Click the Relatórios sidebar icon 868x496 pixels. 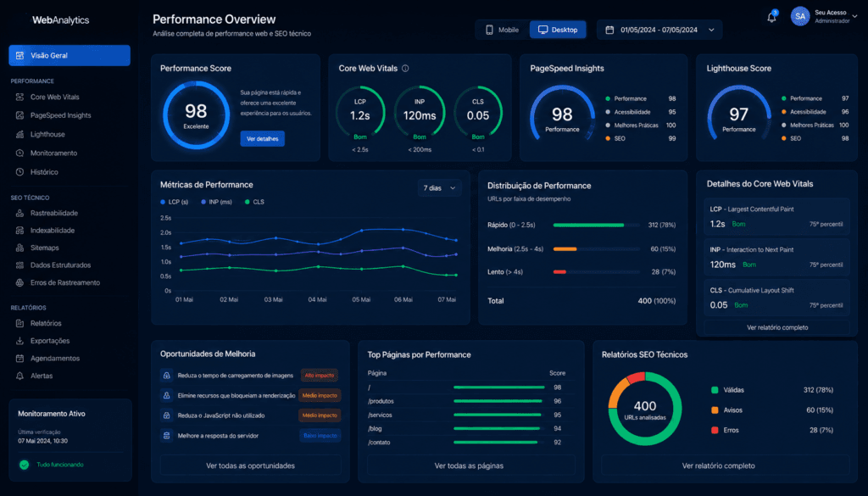click(20, 323)
